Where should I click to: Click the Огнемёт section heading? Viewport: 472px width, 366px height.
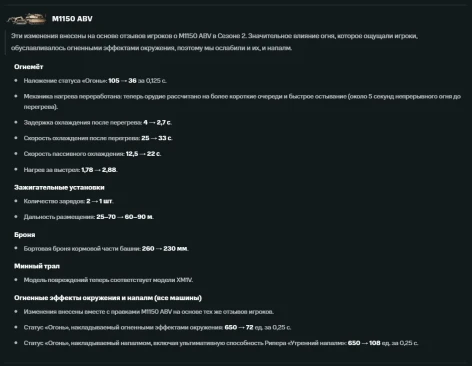click(x=29, y=67)
